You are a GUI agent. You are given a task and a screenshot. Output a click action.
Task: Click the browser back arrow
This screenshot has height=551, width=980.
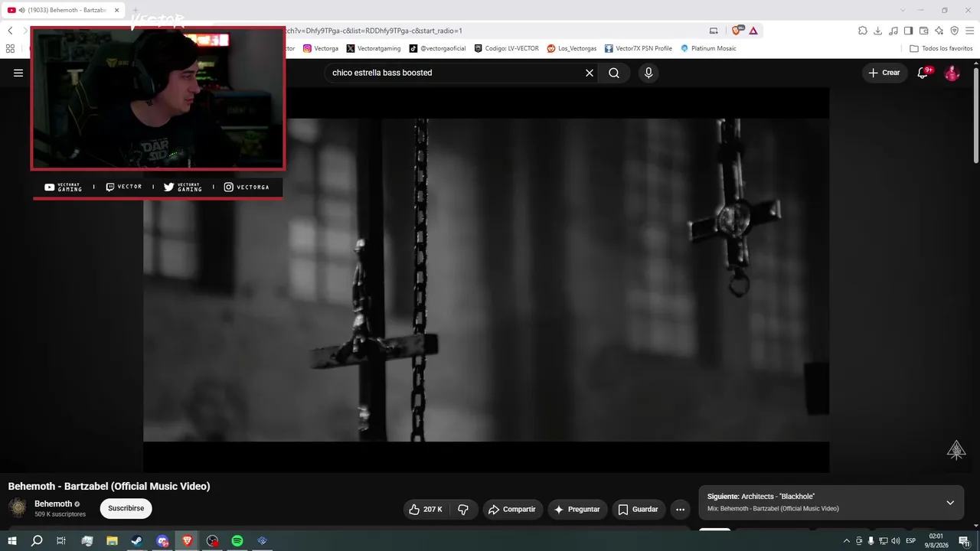tap(10, 31)
